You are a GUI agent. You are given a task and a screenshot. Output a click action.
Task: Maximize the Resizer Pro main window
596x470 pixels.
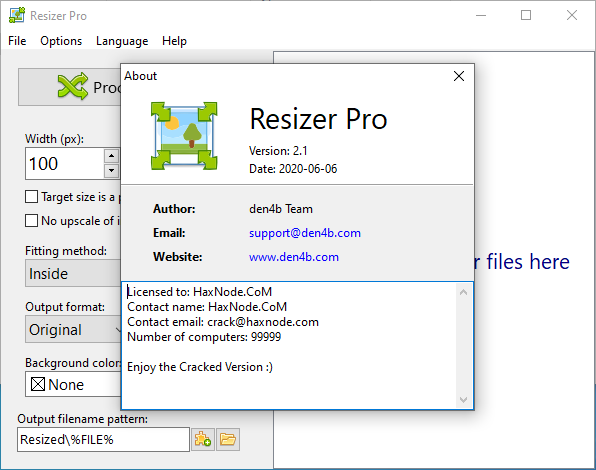point(526,16)
